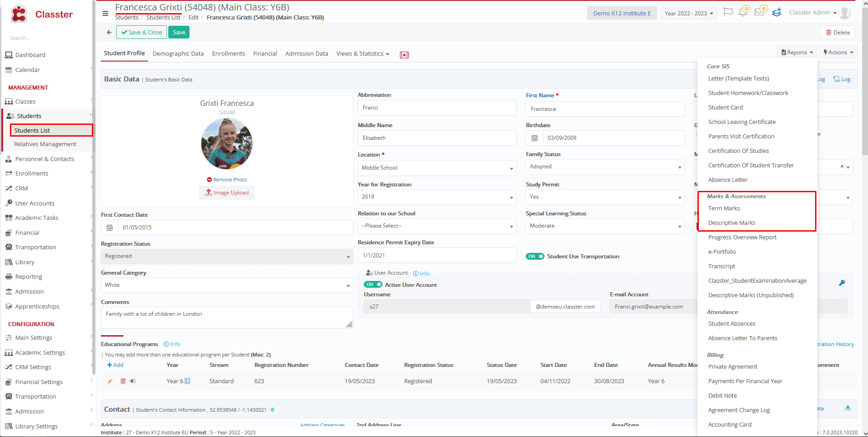Select Absence Letter To Parents
Viewport: 868px width, 437px height.
743,338
